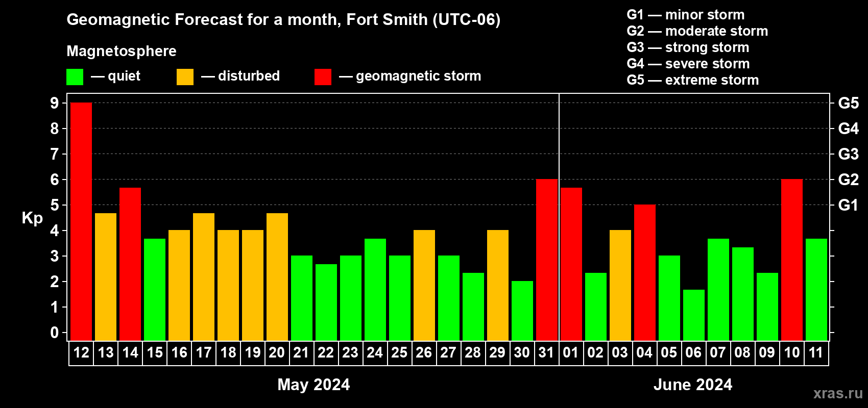Click the date label 09 in June
This screenshot has height=408, width=868.
[x=767, y=352]
